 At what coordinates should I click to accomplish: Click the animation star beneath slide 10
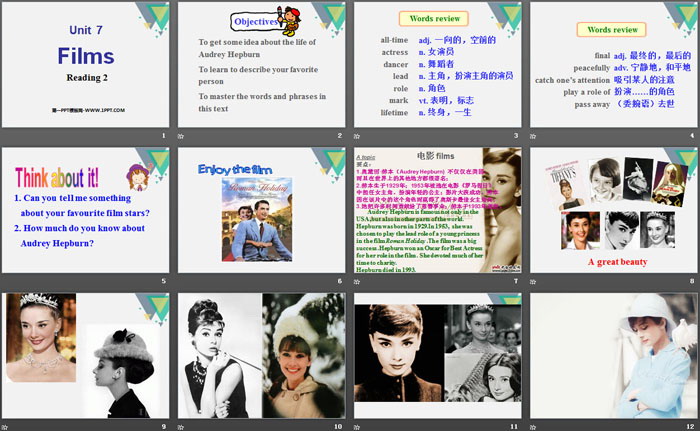click(x=181, y=426)
